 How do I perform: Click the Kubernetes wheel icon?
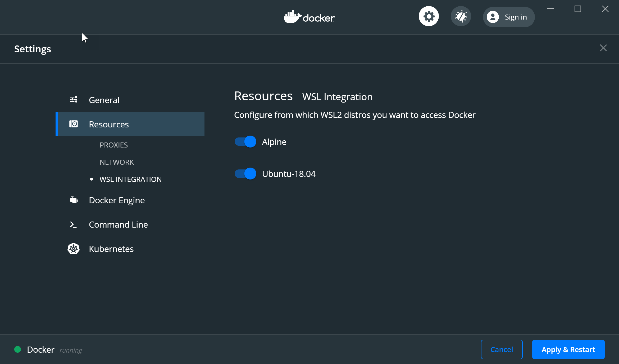[74, 249]
